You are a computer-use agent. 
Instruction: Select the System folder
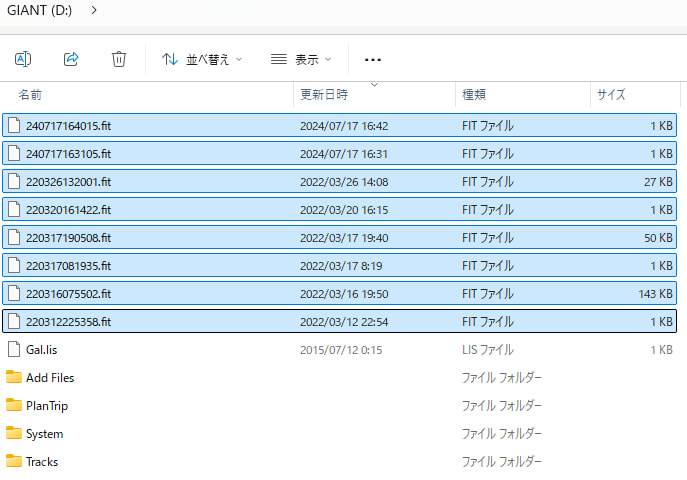coord(45,434)
